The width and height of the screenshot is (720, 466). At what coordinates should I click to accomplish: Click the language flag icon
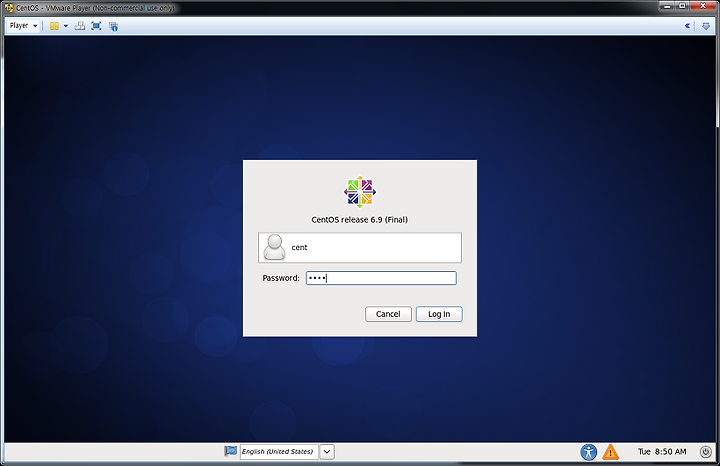231,451
